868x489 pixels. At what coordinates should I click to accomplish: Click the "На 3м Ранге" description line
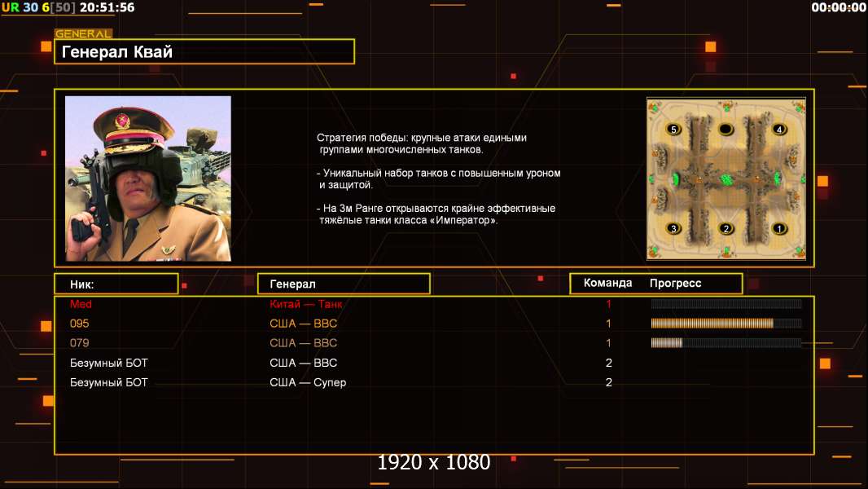click(x=436, y=214)
